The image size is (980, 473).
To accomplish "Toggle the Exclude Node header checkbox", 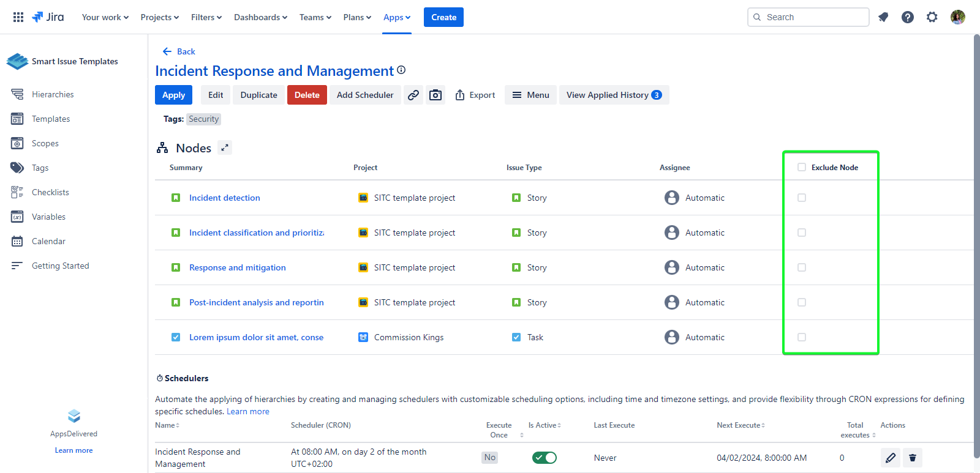I will [x=802, y=167].
